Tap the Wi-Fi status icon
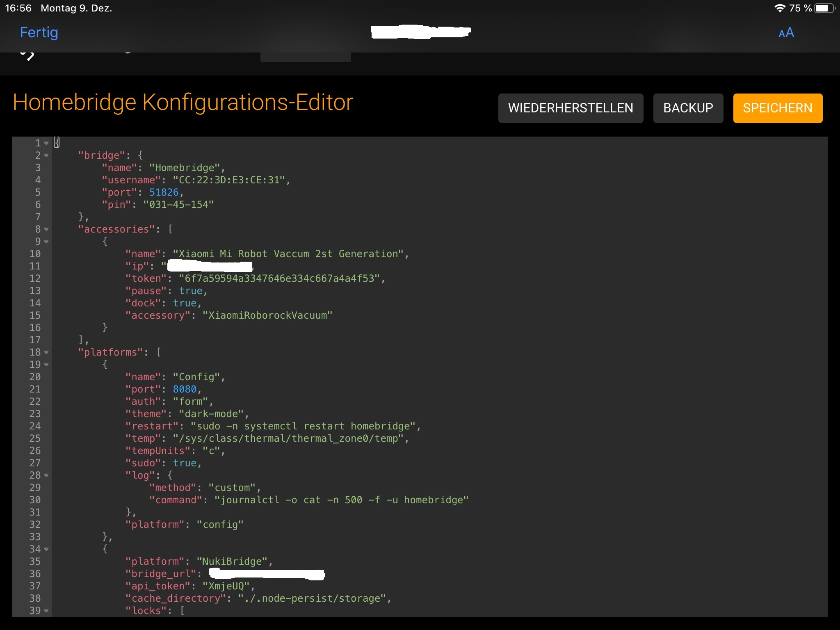This screenshot has height=630, width=840. pyautogui.click(x=779, y=8)
